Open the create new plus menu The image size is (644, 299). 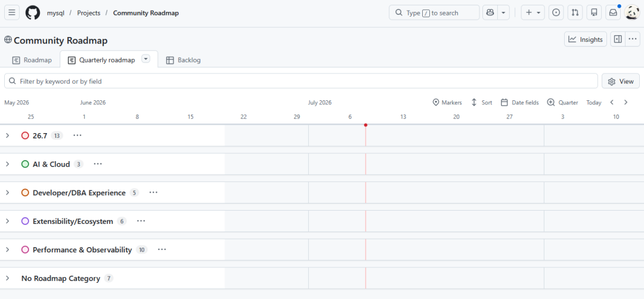532,13
